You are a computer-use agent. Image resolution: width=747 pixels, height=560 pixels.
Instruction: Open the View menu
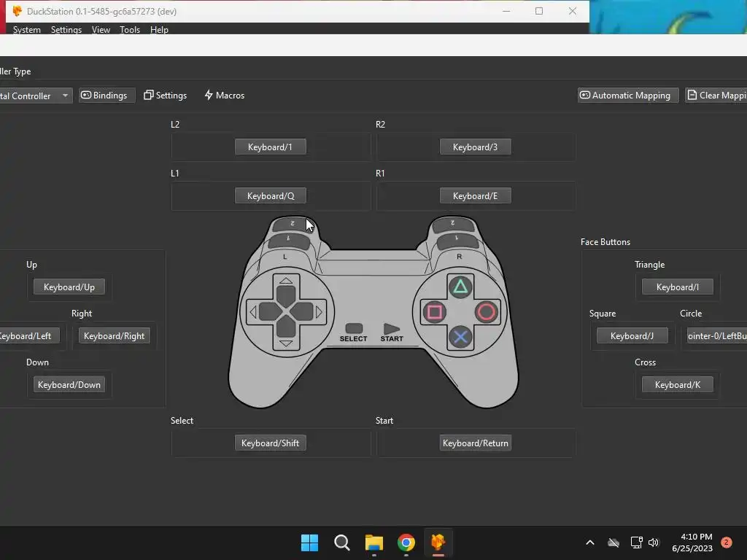tap(101, 29)
